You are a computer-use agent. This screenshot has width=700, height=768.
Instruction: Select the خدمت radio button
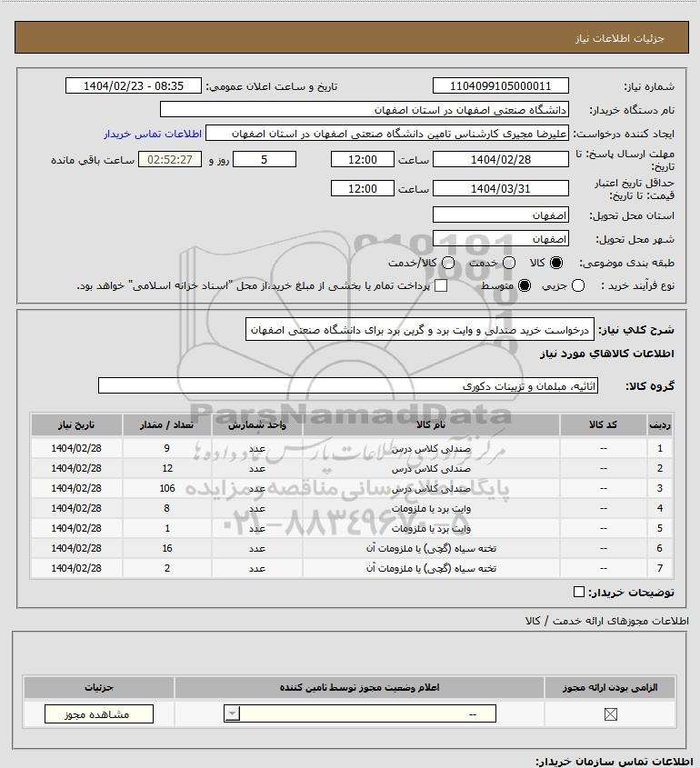[509, 263]
